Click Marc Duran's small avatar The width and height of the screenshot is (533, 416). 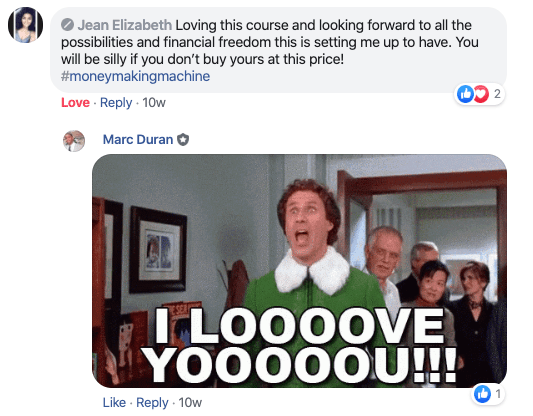coord(74,141)
